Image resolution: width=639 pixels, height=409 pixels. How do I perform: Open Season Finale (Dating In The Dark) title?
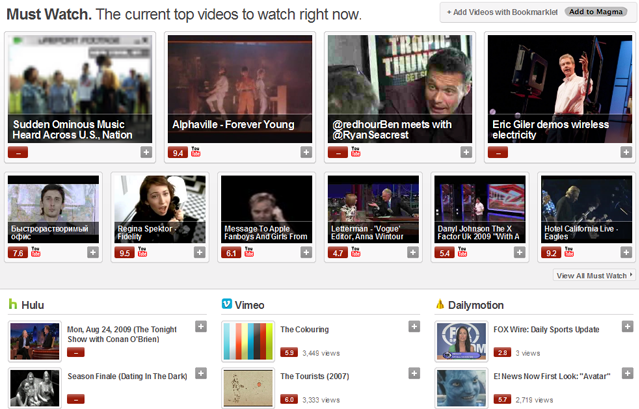coord(128,376)
